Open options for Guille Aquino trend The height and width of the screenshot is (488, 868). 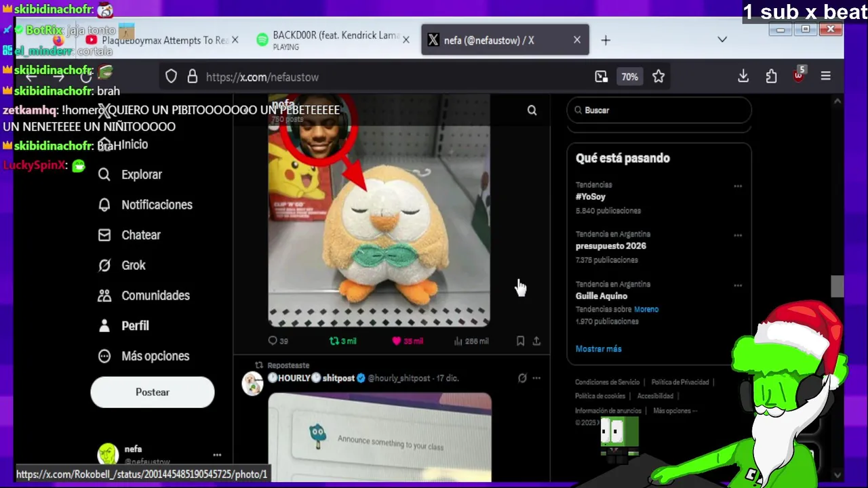738,285
